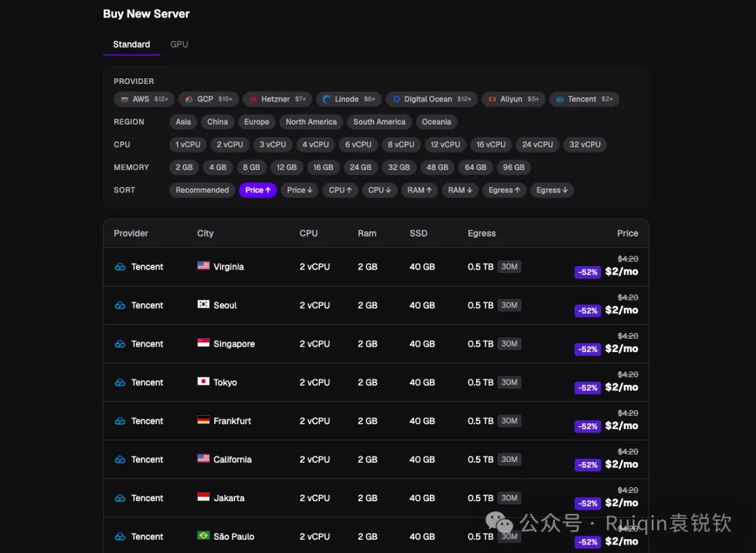
Task: Select the Standard tab
Action: tap(132, 44)
